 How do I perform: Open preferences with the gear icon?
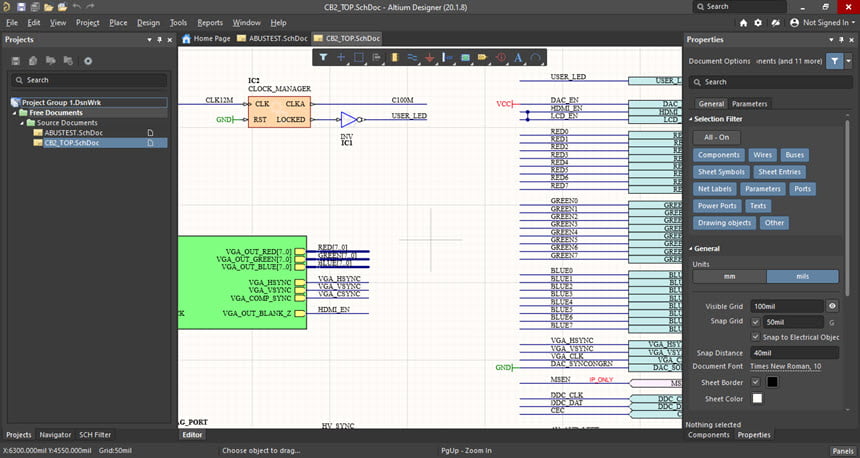[758, 22]
